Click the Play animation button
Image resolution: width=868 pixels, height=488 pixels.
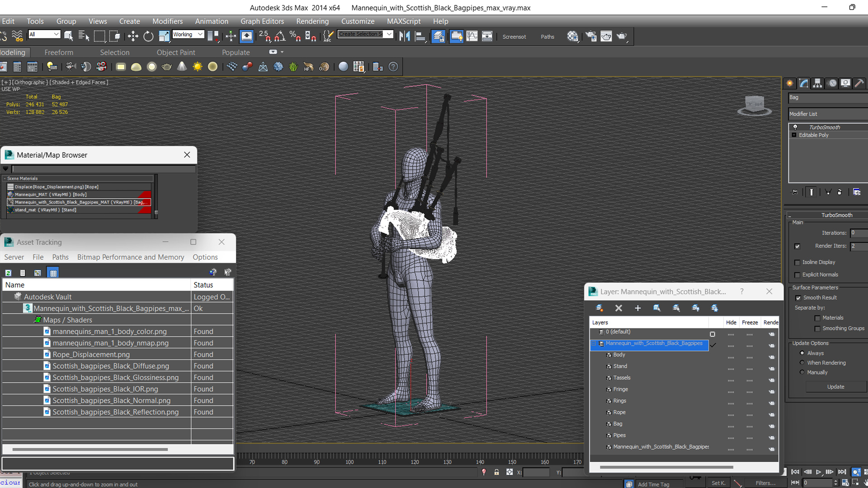[818, 472]
